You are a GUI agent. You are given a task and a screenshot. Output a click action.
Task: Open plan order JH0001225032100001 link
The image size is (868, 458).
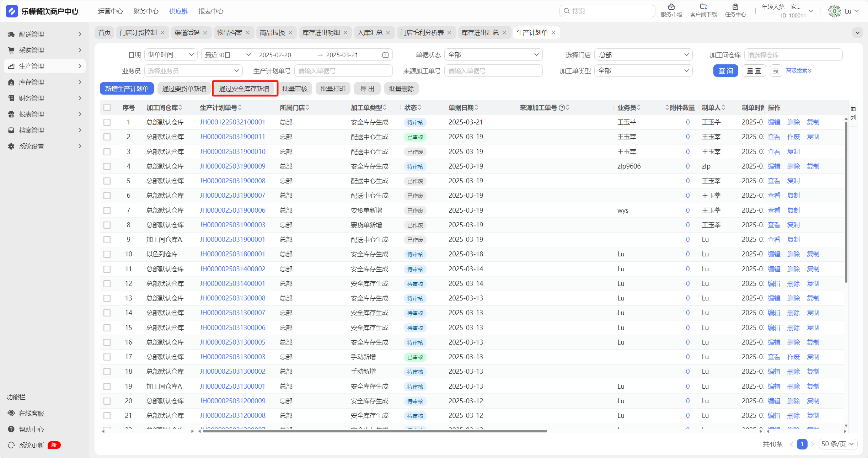(x=232, y=122)
